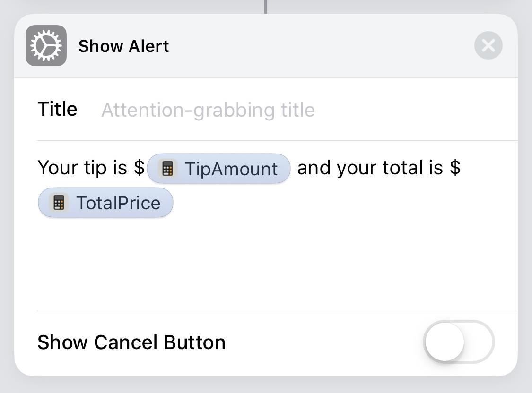Click the connector line above the action

click(266, 6)
